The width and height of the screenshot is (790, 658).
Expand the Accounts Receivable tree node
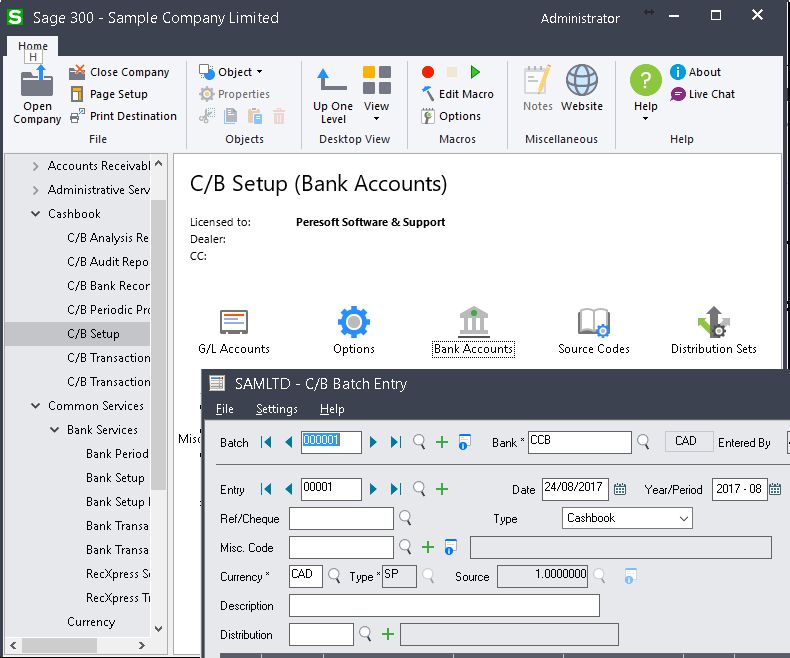(x=35, y=166)
